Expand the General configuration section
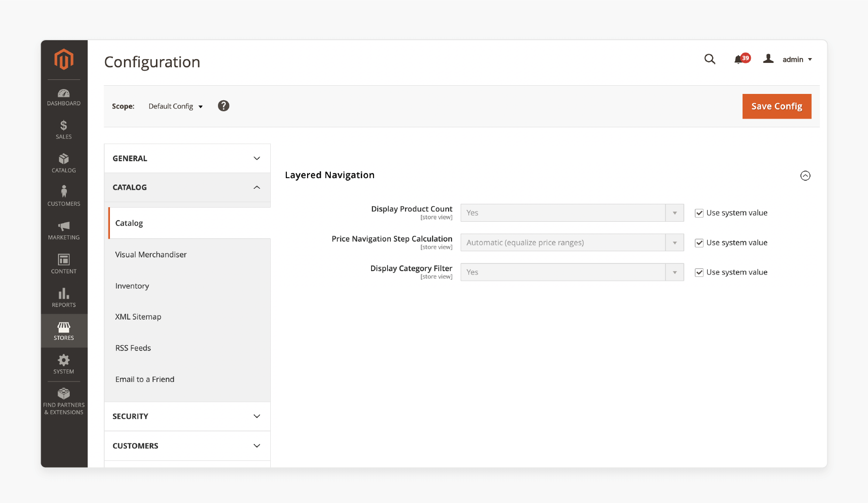The height and width of the screenshot is (503, 868). 187,158
